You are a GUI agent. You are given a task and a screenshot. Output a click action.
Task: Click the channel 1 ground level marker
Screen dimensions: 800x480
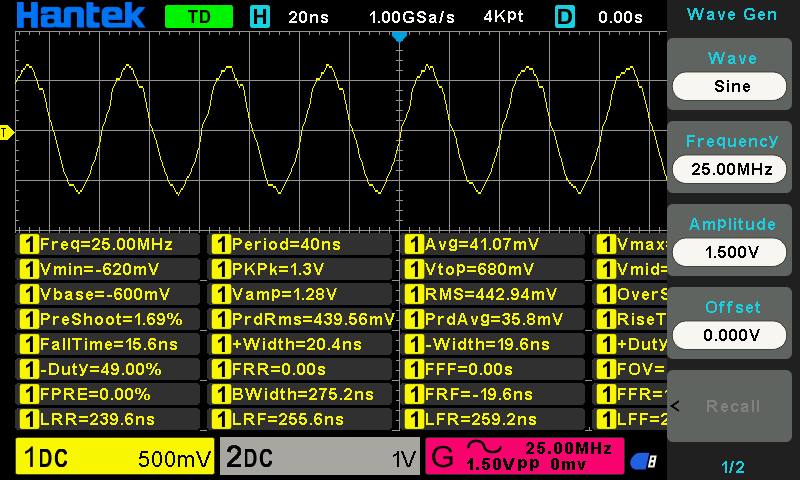point(6,132)
